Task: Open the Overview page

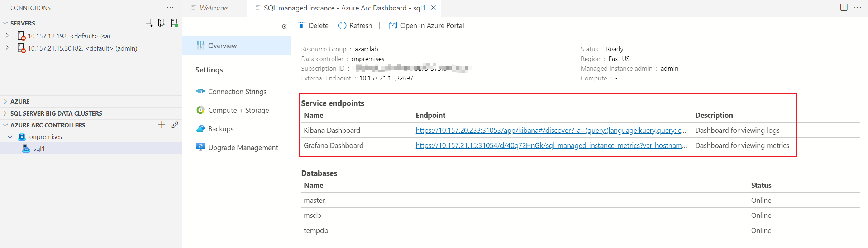Action: pyautogui.click(x=237, y=45)
